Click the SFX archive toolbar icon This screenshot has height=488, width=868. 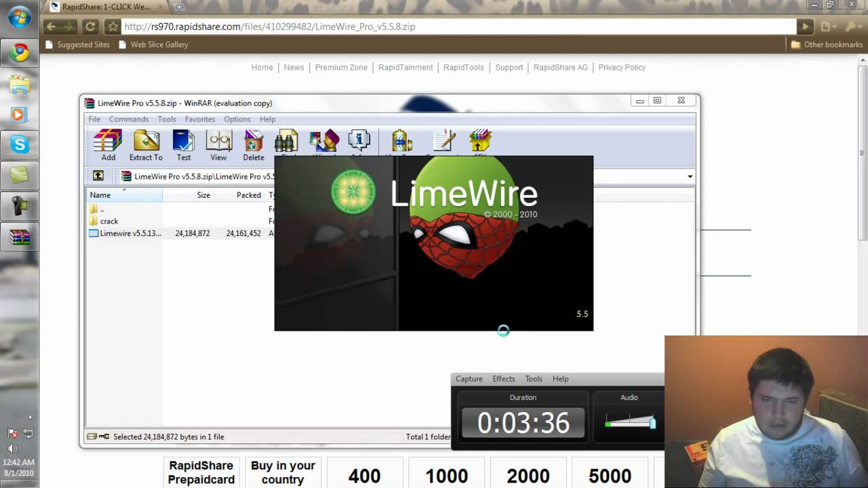tap(479, 142)
